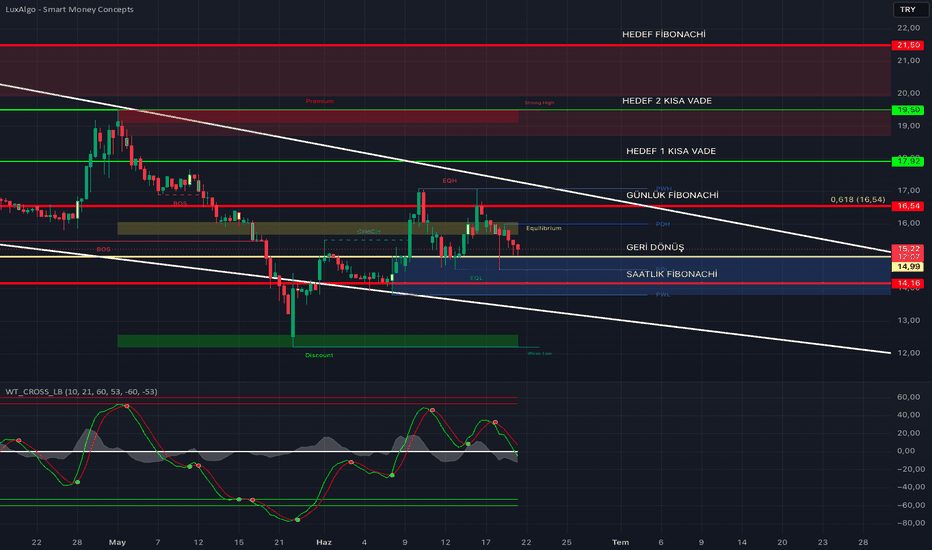Click the PWH level label
The width and height of the screenshot is (932, 550).
coord(663,189)
